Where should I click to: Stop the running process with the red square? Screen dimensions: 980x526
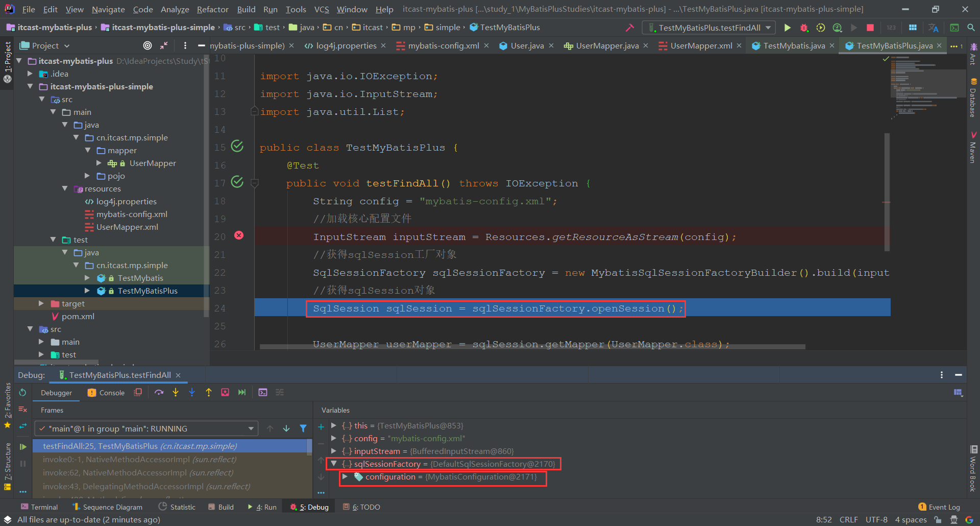coord(870,28)
